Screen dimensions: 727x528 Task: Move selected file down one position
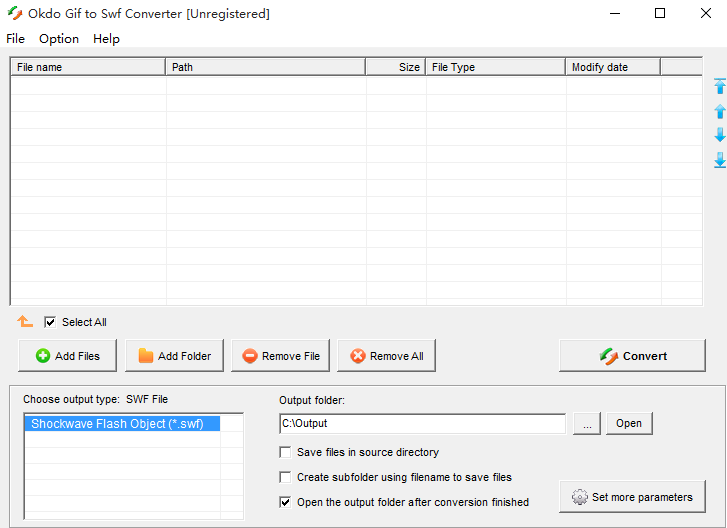[x=720, y=135]
